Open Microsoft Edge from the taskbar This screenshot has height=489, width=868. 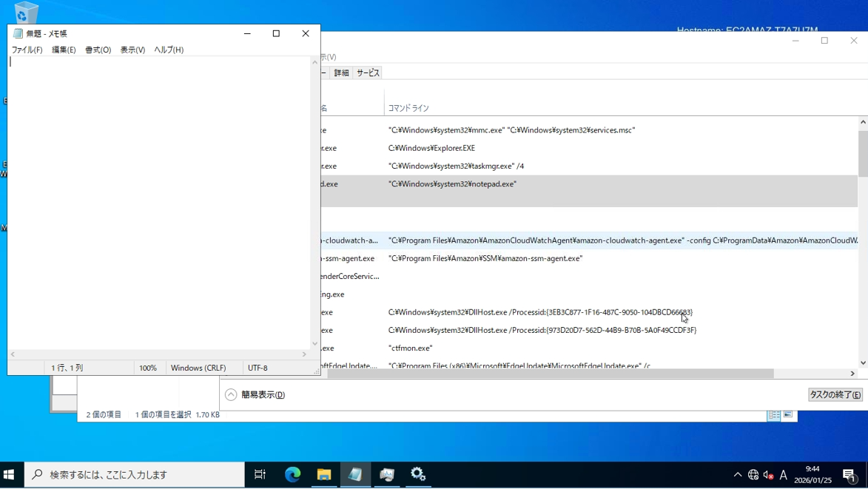pos(292,474)
